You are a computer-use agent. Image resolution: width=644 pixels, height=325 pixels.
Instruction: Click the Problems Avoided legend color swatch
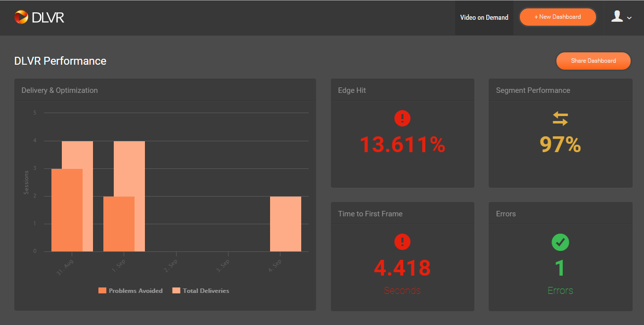[x=102, y=291]
